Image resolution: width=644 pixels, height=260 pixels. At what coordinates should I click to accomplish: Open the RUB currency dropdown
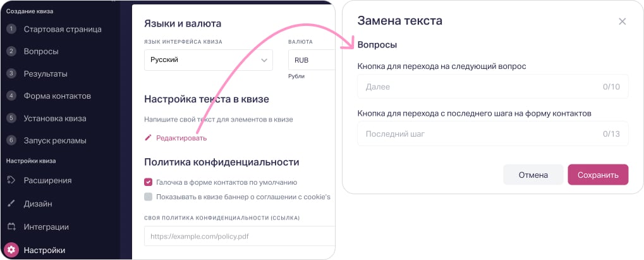(312, 60)
